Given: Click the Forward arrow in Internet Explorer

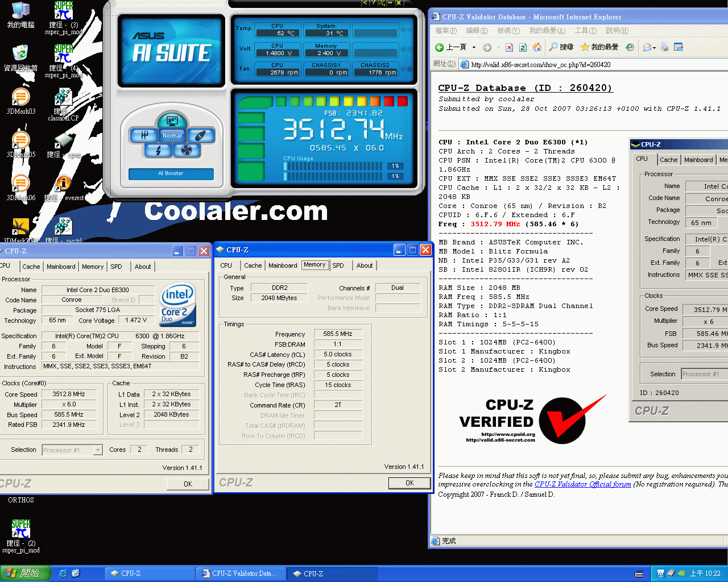Looking at the screenshot, I should pos(487,47).
